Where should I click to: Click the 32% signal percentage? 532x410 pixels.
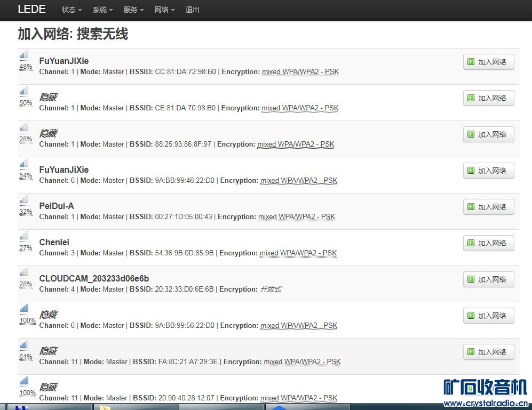click(26, 212)
